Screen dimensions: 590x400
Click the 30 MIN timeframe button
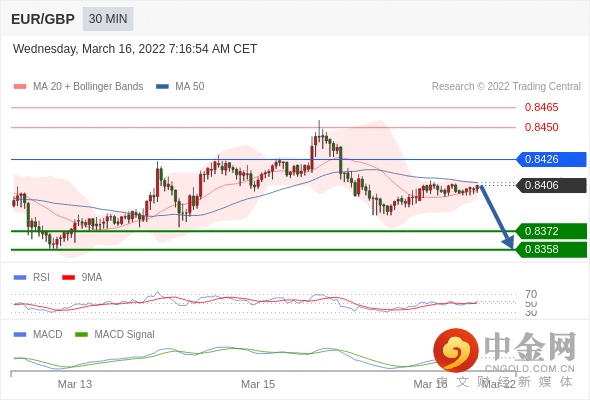[108, 19]
